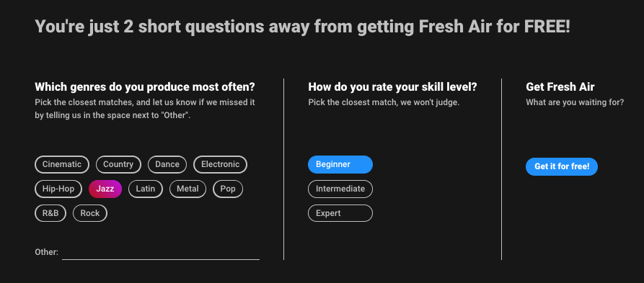This screenshot has height=283, width=644.
Task: Choose the Electronic genre pill
Action: coord(220,164)
